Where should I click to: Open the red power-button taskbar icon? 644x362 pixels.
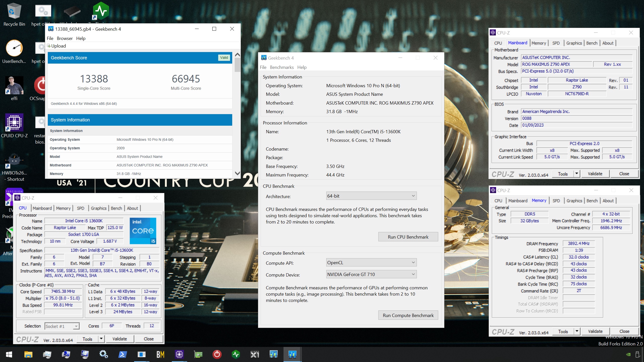point(217,354)
